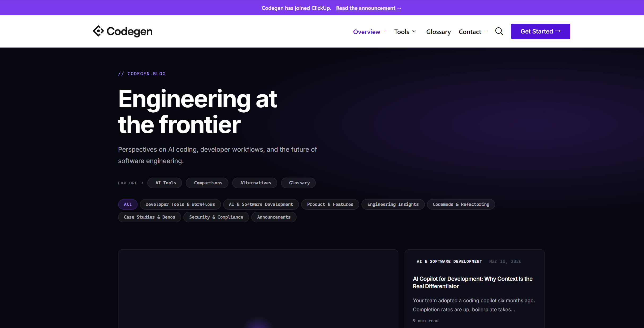Filter by Developer Tools & Workflows
644x328 pixels.
tap(180, 204)
